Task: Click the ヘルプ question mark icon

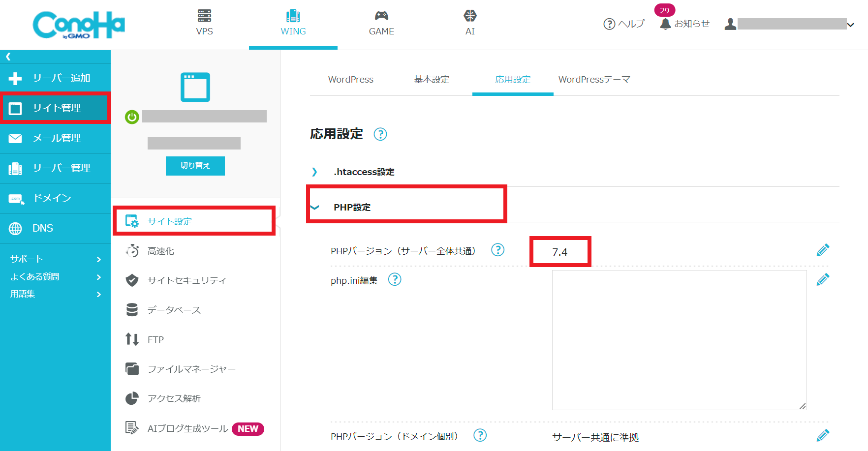Action: 609,24
